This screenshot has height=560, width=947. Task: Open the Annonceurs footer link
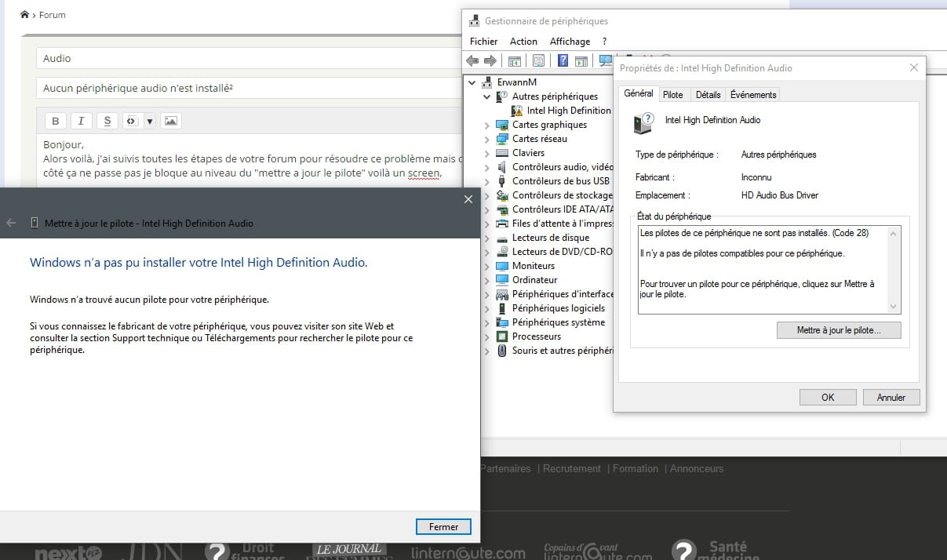pos(697,468)
